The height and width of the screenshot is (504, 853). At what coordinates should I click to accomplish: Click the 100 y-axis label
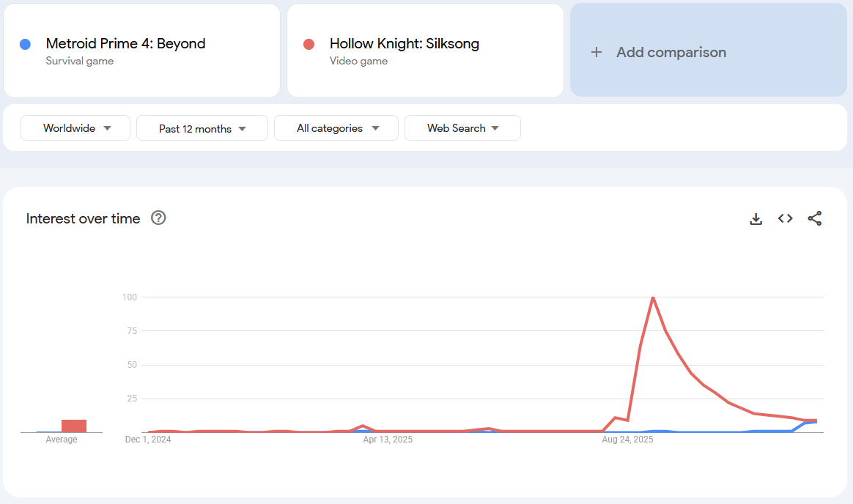click(130, 297)
